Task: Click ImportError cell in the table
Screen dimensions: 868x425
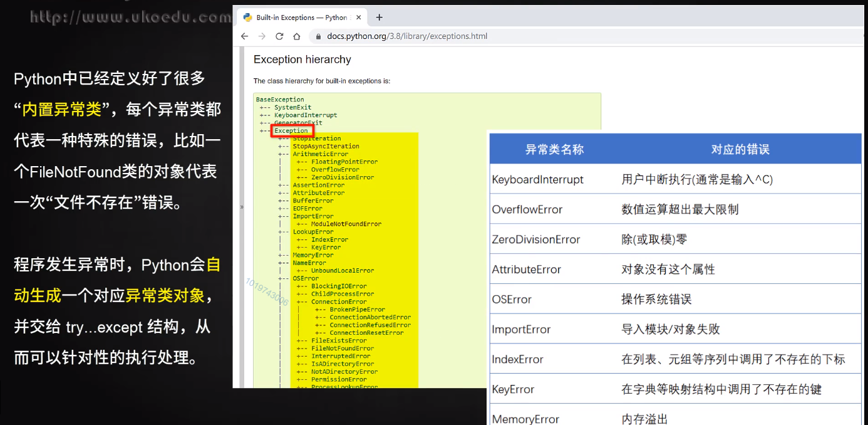Action: [521, 330]
